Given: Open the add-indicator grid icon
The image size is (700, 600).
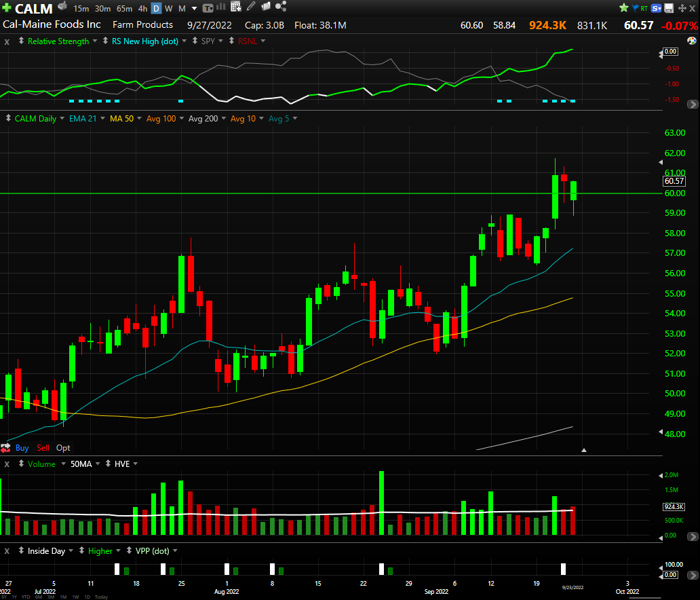Looking at the screenshot, I should pyautogui.click(x=236, y=6).
